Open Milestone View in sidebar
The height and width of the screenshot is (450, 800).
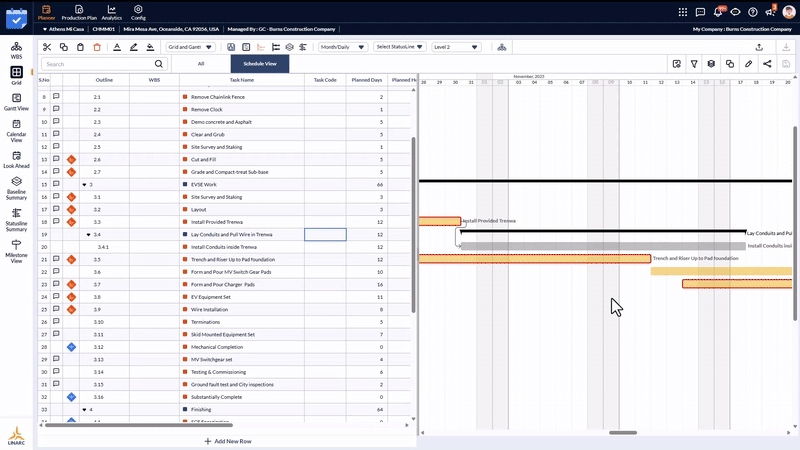coord(16,252)
